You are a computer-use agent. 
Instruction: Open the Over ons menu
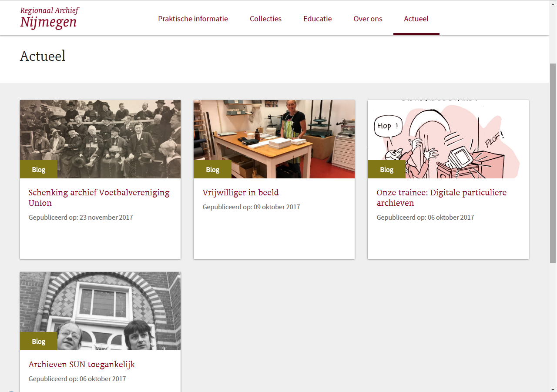[x=368, y=19]
